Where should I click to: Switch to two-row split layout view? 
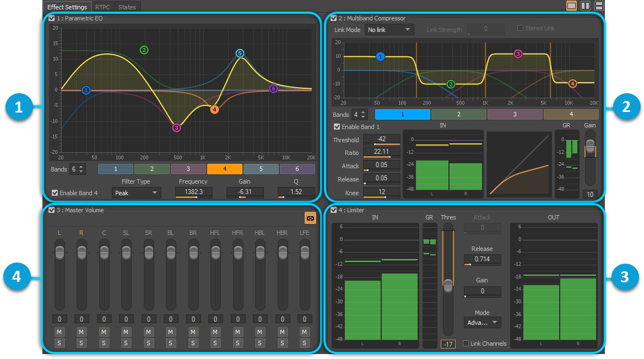(598, 5)
